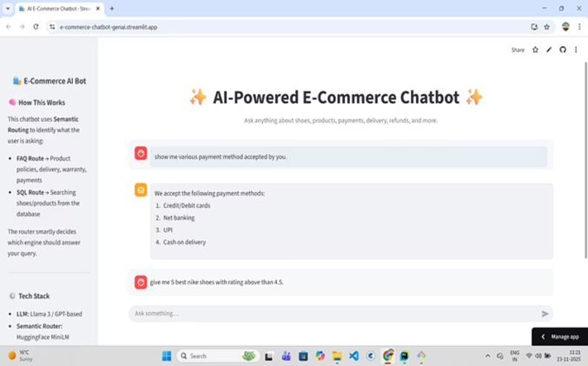
Task: Click the 'AI-Powered E-Commerce Chatbot' title
Action: pyautogui.click(x=336, y=97)
